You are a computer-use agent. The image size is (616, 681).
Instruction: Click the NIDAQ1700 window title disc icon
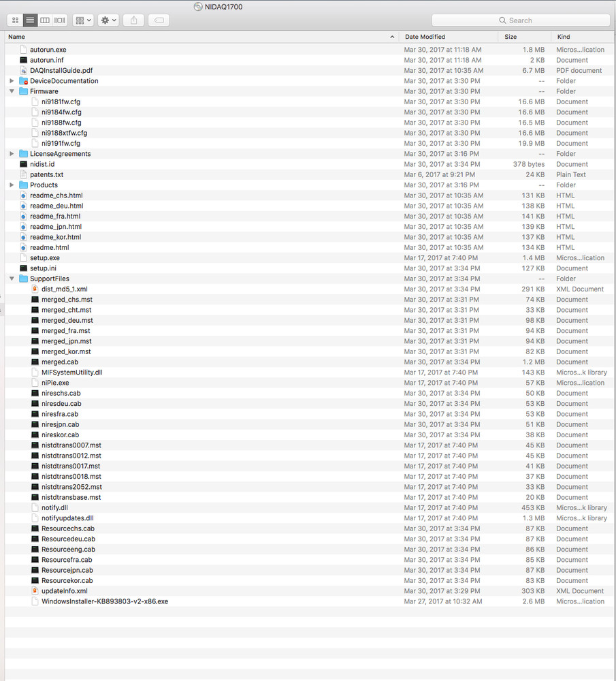198,7
